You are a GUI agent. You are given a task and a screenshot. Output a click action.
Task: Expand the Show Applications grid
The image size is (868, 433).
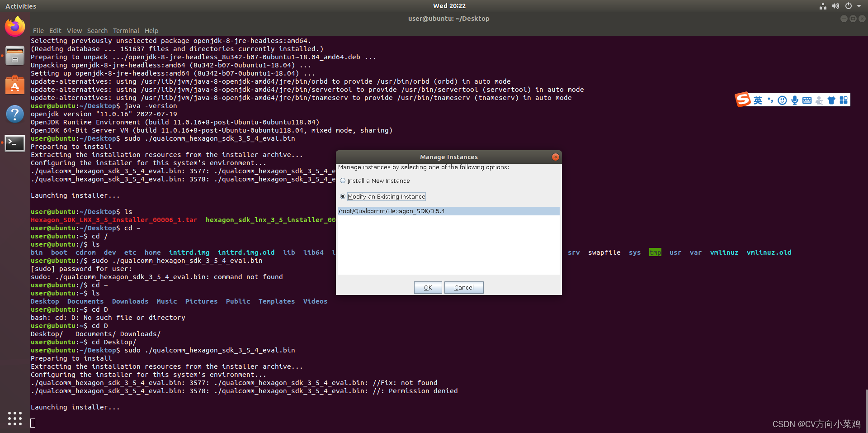(x=14, y=419)
